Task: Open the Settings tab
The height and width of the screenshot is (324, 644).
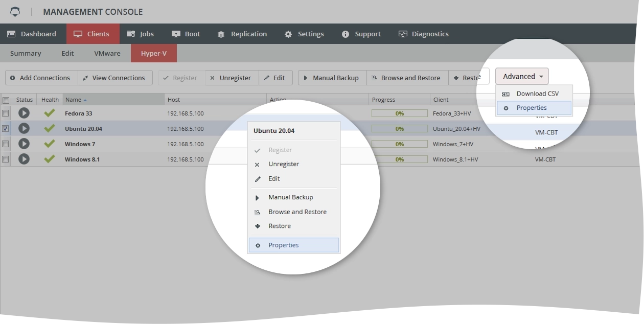Action: (x=304, y=34)
